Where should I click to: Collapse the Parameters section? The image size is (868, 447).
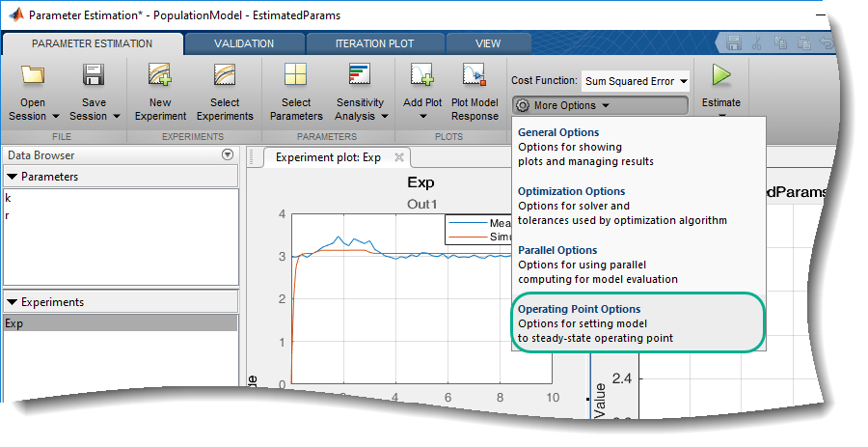point(12,177)
